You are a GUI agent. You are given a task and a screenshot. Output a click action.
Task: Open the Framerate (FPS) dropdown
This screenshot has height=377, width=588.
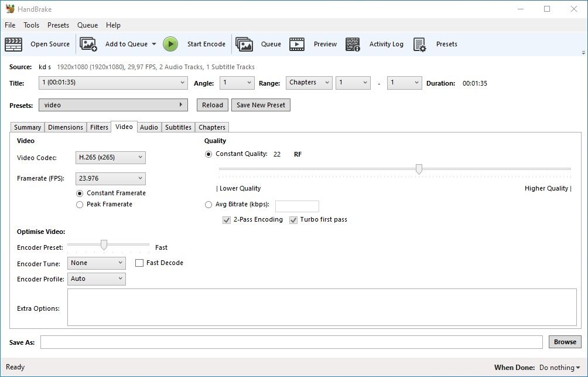[110, 178]
